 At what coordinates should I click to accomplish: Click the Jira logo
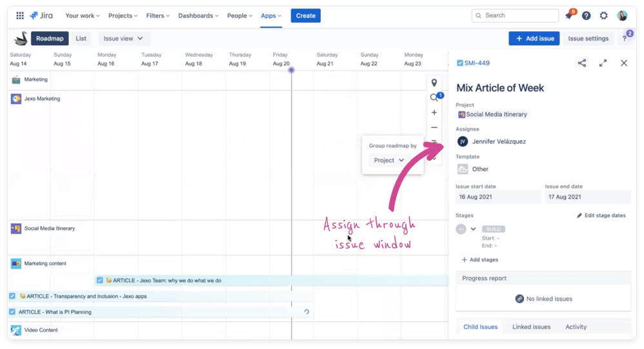pos(41,15)
